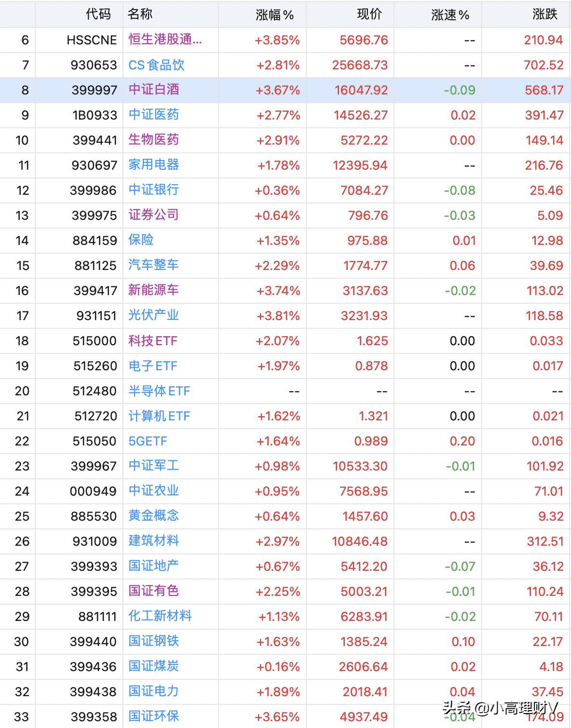
Task: Click the +3.81% change of 光伏产业
Action: click(x=278, y=316)
